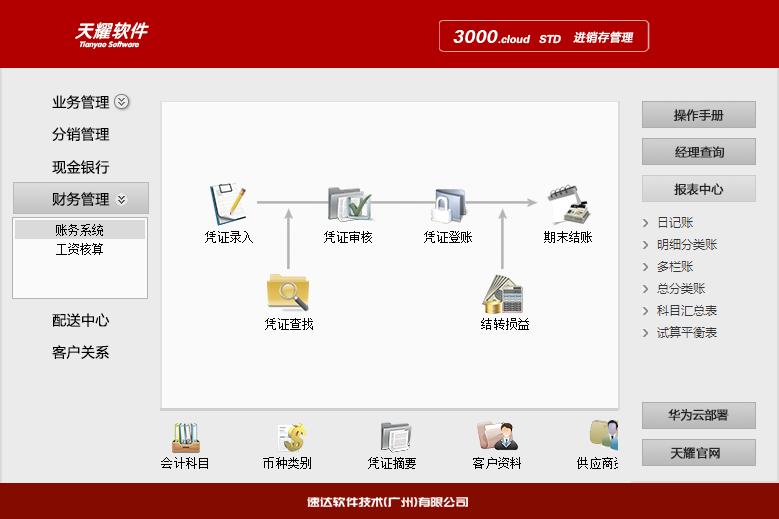
Task: Open the 凭证摘要 voucher summary icon
Action: 393,437
